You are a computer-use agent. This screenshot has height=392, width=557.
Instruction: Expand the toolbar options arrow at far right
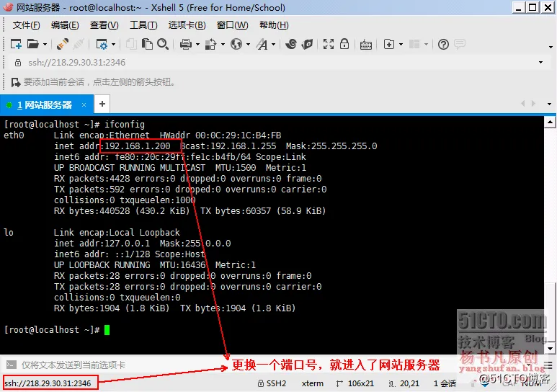[551, 47]
